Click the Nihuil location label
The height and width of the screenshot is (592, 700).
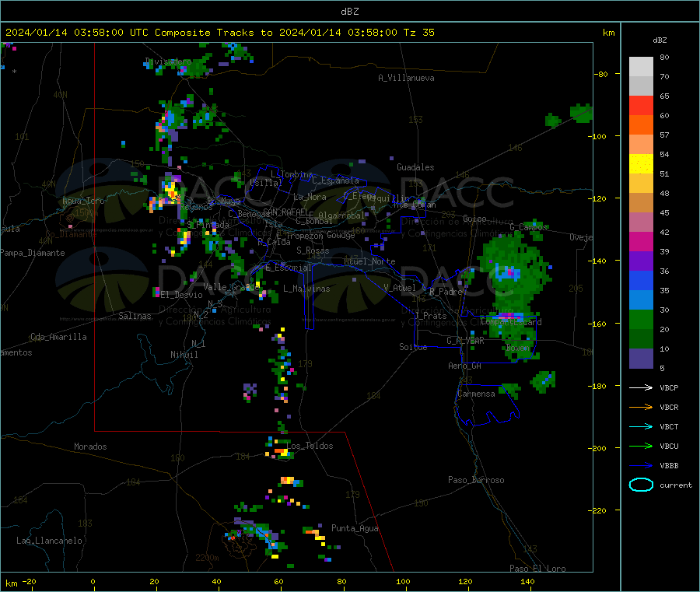[x=184, y=355]
